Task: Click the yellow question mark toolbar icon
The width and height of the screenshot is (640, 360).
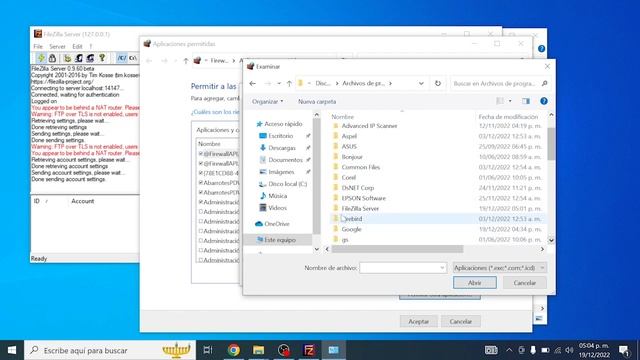Action: point(102,58)
